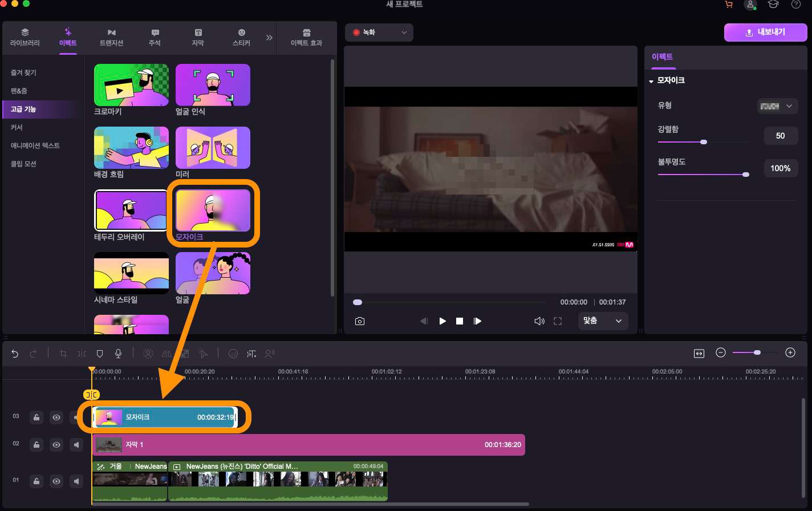Undo the last edit in timeline toolbar

pos(15,354)
